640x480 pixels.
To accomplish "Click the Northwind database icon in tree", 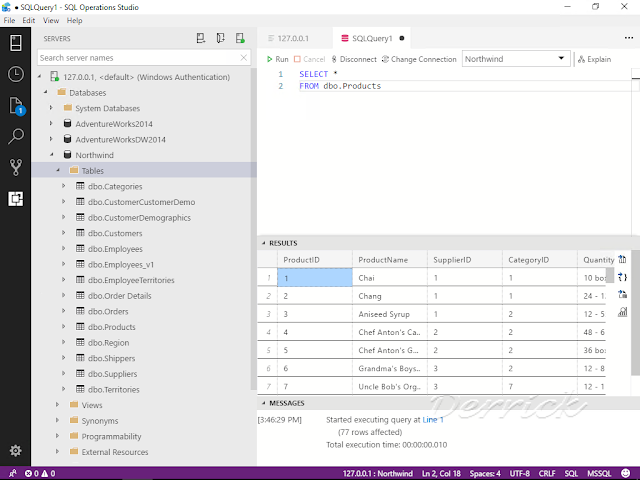I will (x=67, y=155).
